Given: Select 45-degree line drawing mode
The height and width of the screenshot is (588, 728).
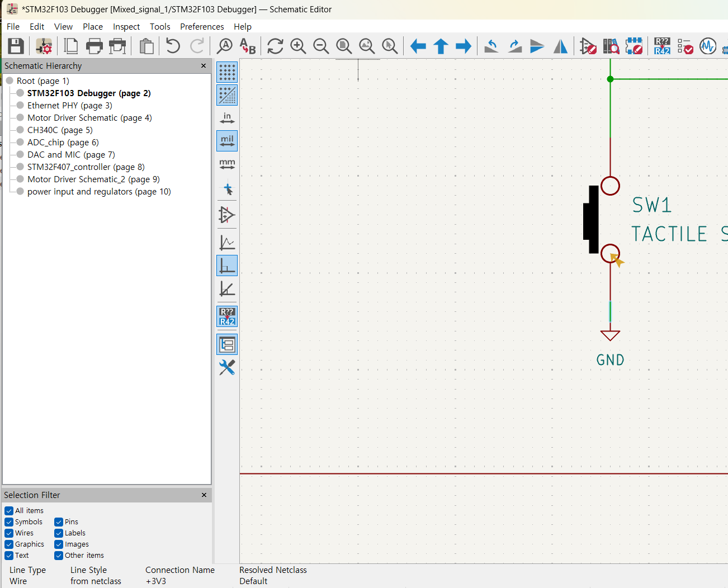Looking at the screenshot, I should click(x=227, y=288).
